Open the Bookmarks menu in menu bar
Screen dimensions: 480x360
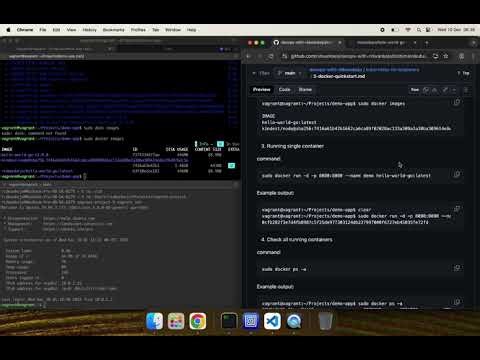113,30
